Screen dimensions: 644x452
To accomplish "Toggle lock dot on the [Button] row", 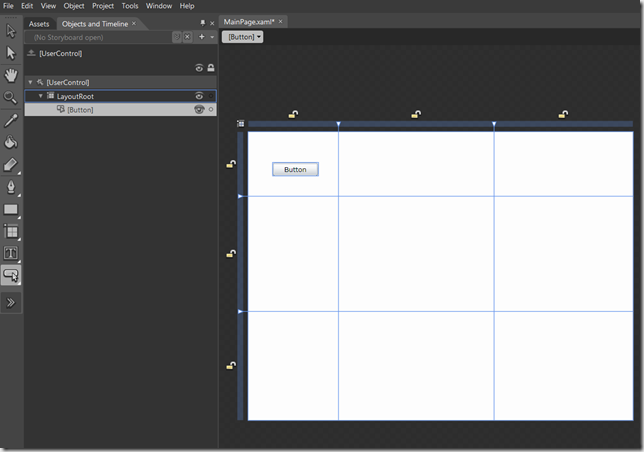I will point(211,109).
